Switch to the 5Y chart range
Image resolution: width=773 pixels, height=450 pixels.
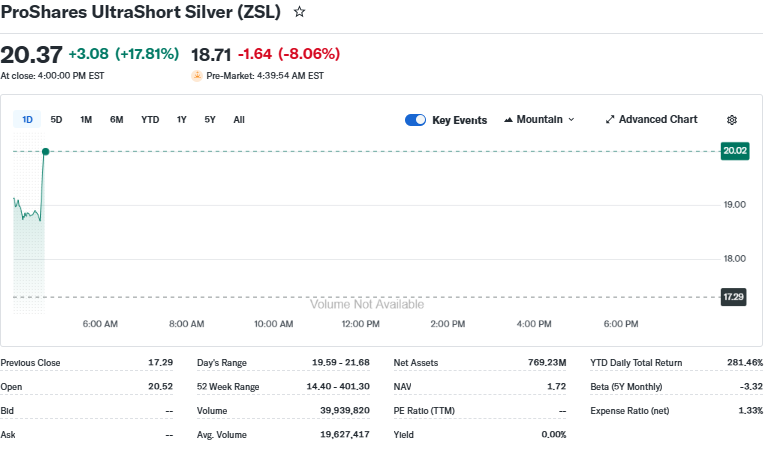[210, 120]
